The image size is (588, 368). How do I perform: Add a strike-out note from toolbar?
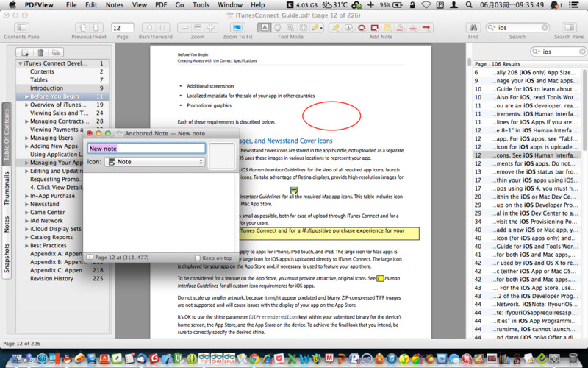413,28
